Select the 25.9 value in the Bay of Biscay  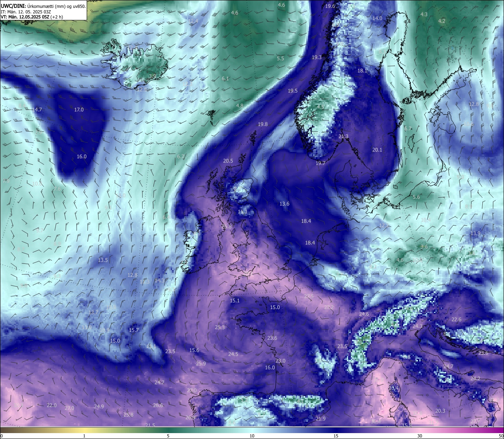tap(201, 363)
